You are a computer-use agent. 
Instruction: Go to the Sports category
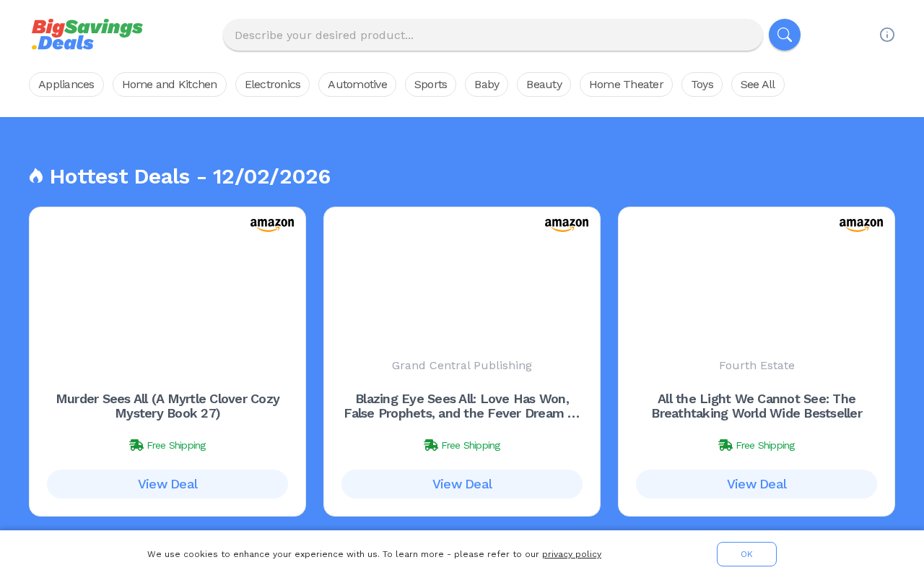pos(430,85)
